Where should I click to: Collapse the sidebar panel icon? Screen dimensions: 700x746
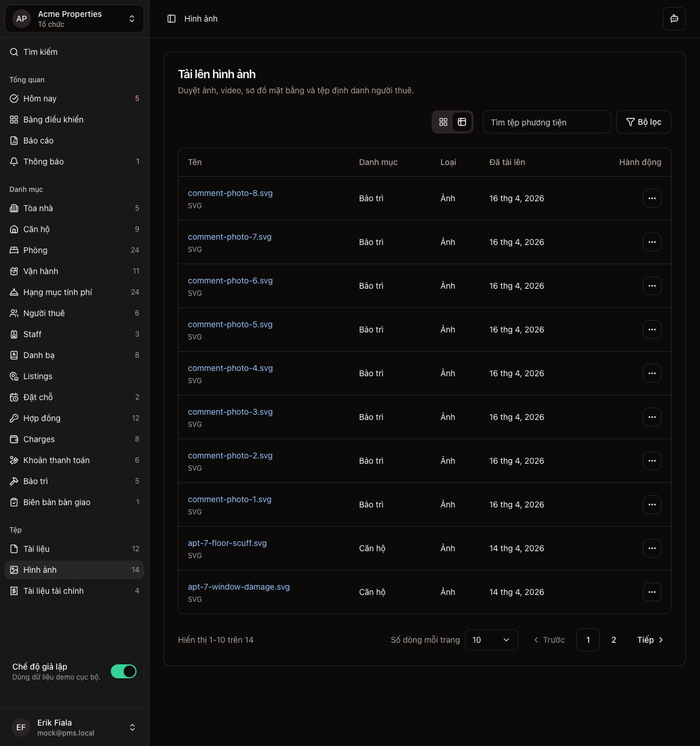(171, 19)
